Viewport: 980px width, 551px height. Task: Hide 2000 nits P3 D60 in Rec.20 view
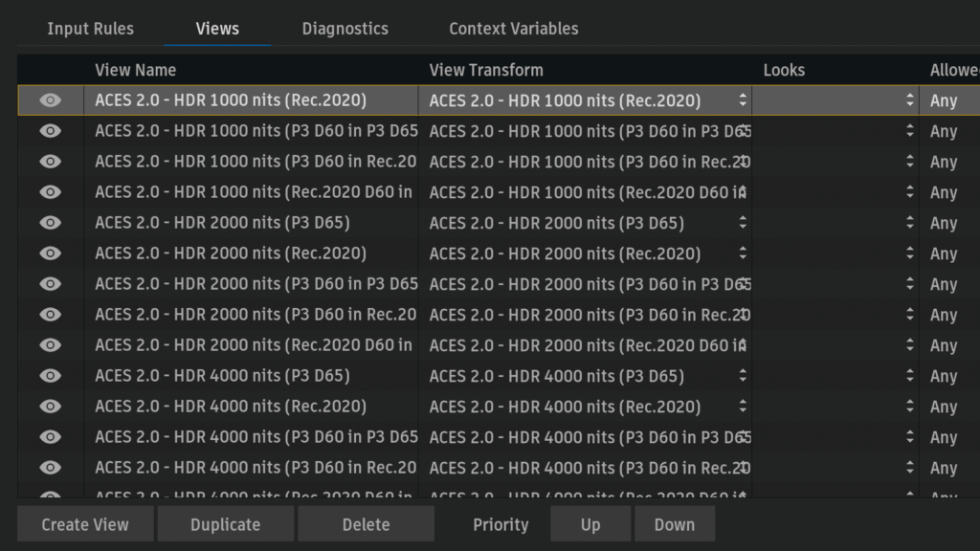50,314
